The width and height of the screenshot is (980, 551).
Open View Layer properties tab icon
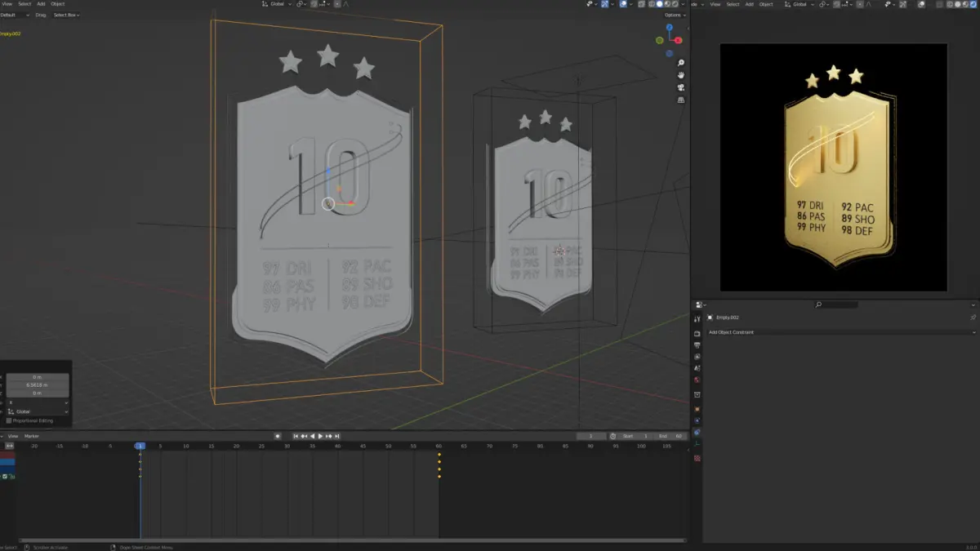pos(697,357)
